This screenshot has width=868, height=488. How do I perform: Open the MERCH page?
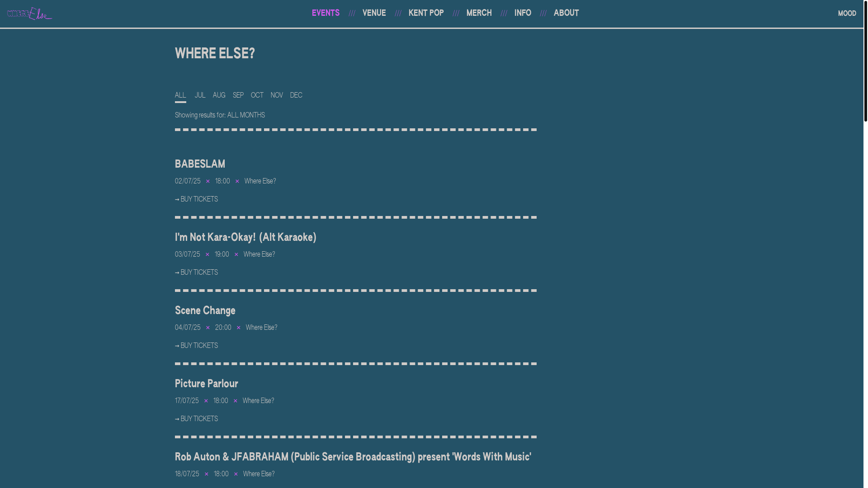479,13
